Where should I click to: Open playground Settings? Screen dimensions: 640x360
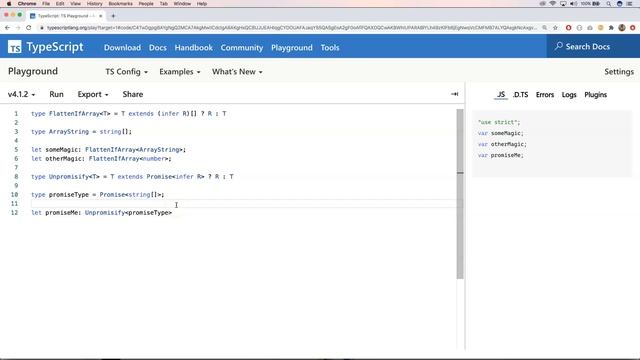(619, 71)
